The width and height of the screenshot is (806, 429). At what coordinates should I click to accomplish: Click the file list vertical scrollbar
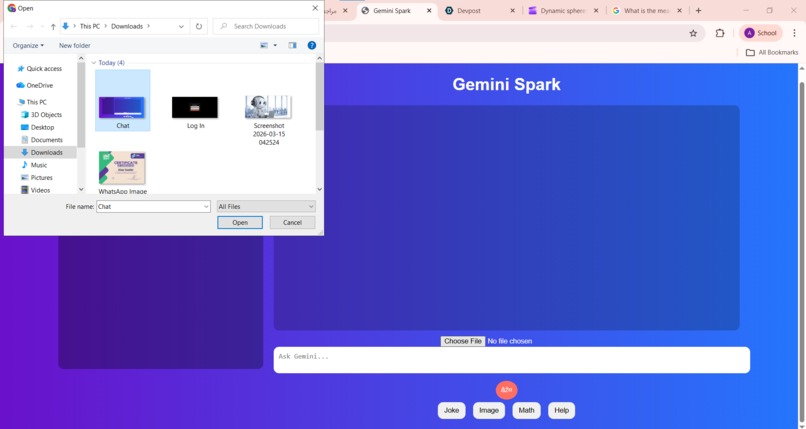tap(319, 96)
